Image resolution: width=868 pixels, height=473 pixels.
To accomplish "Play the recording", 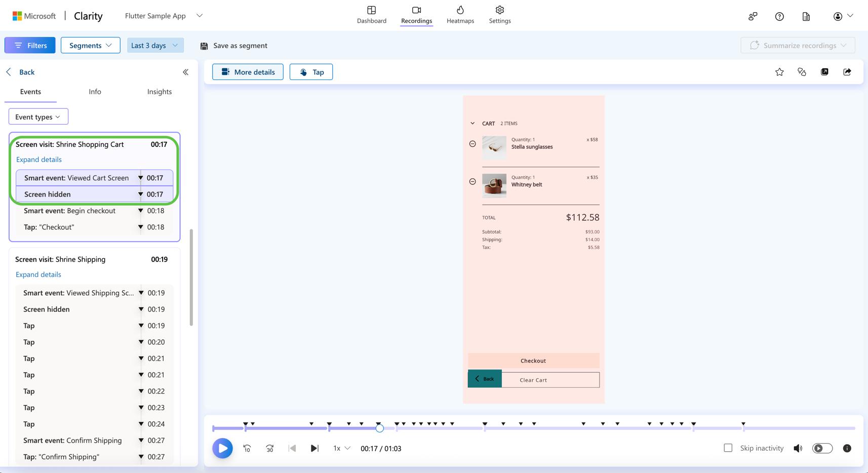I will (x=222, y=448).
